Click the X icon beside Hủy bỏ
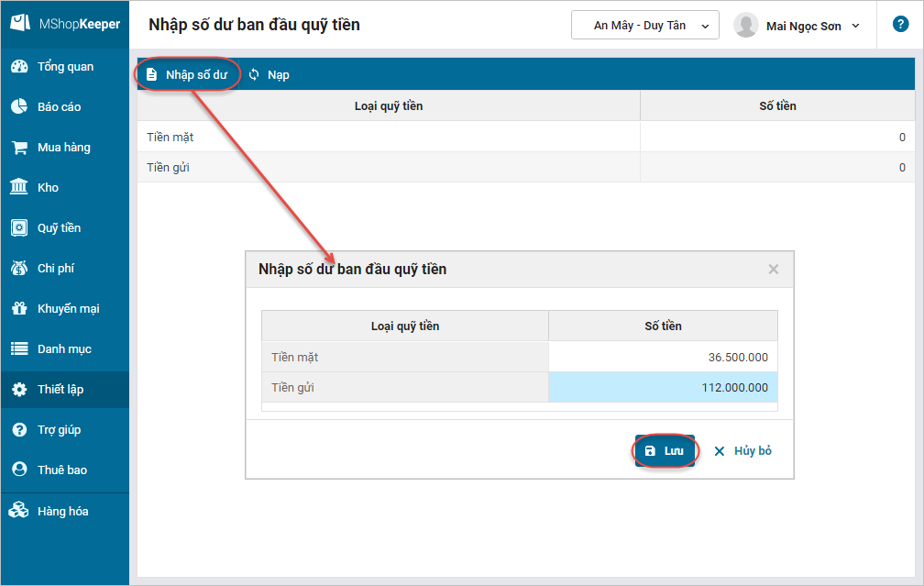The height and width of the screenshot is (586, 924). click(720, 451)
